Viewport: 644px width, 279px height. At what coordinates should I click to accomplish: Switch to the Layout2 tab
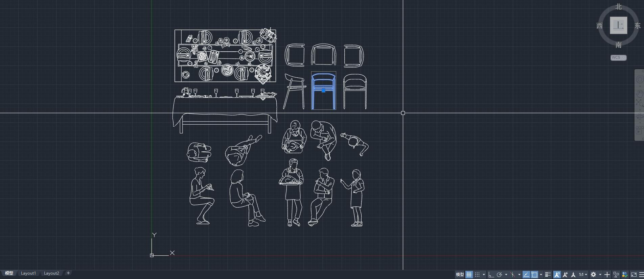point(51,273)
